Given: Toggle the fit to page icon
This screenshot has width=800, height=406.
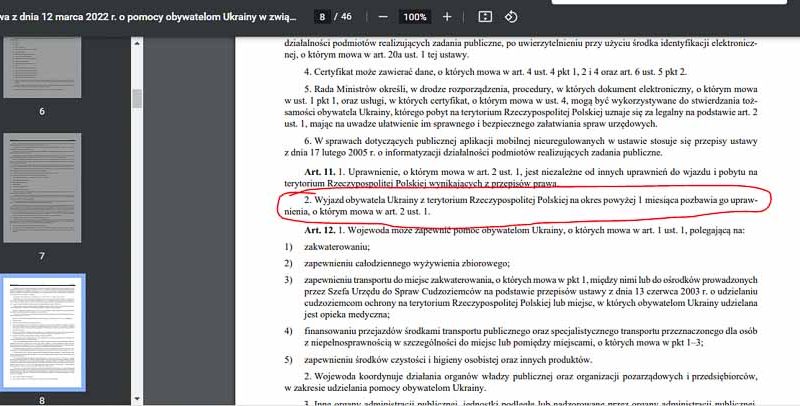Looking at the screenshot, I should click(485, 17).
